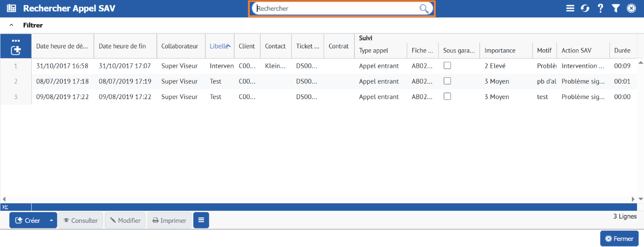Click the add column icon in grid corner

[15, 50]
